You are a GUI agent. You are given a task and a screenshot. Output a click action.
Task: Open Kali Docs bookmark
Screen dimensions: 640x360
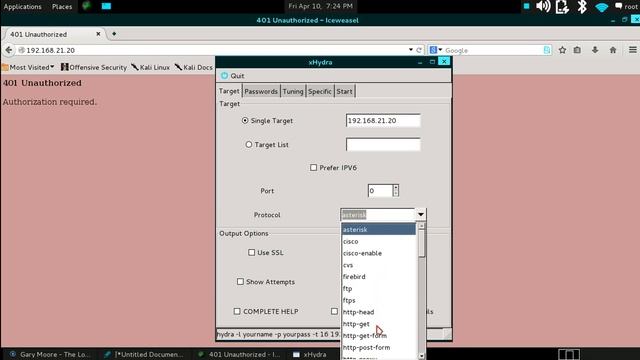click(x=193, y=67)
